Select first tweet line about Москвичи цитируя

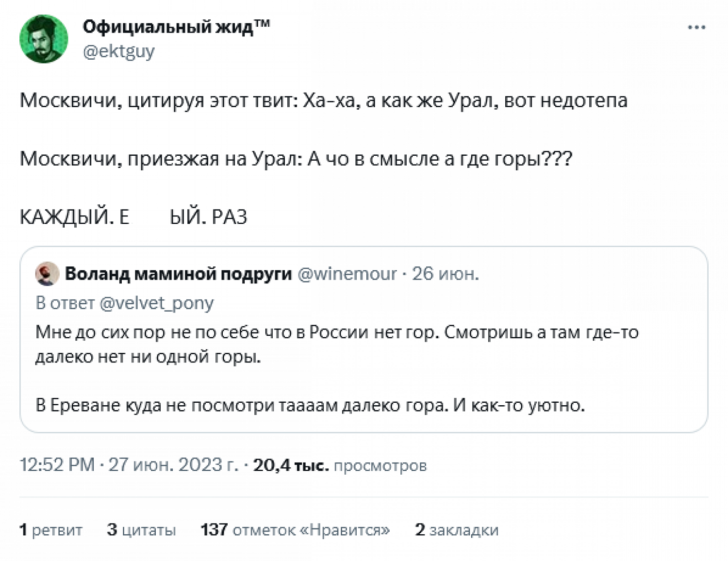pyautogui.click(x=324, y=101)
